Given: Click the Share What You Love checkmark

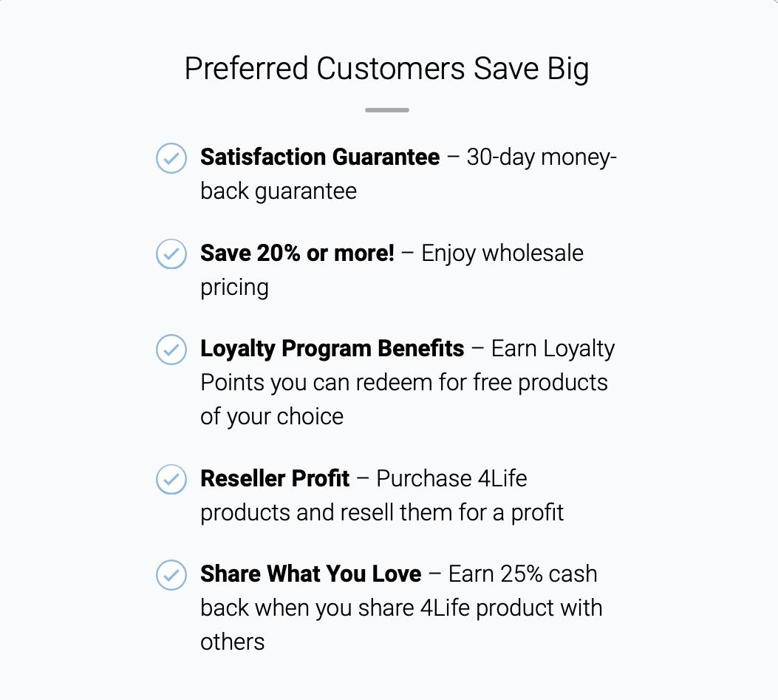Looking at the screenshot, I should pos(171,574).
